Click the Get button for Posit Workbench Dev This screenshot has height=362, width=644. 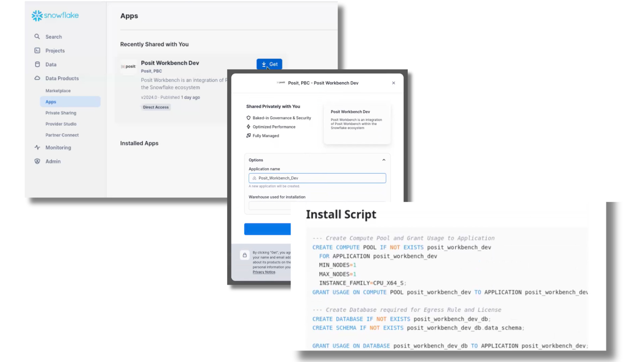tap(269, 64)
